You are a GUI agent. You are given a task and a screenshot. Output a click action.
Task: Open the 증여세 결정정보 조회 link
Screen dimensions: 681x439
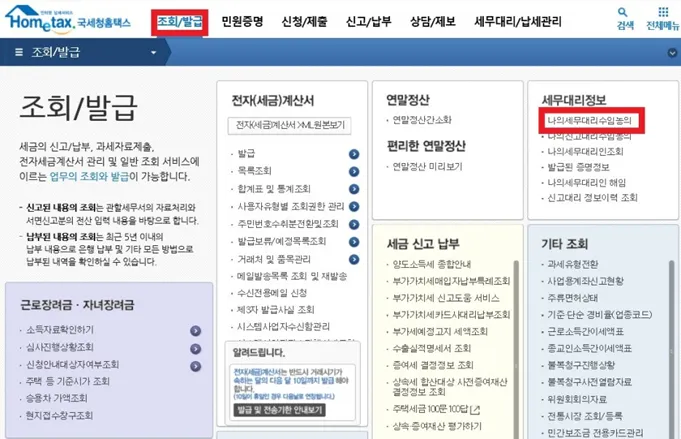point(433,365)
